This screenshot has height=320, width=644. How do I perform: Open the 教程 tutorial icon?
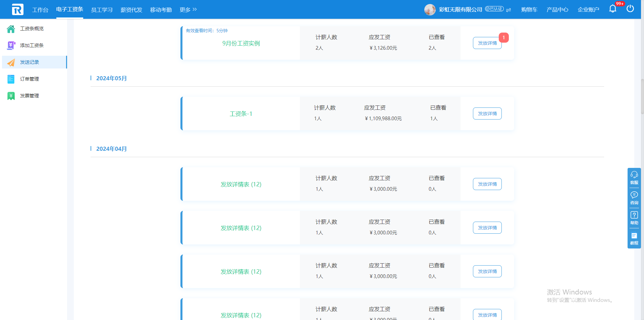tap(634, 238)
